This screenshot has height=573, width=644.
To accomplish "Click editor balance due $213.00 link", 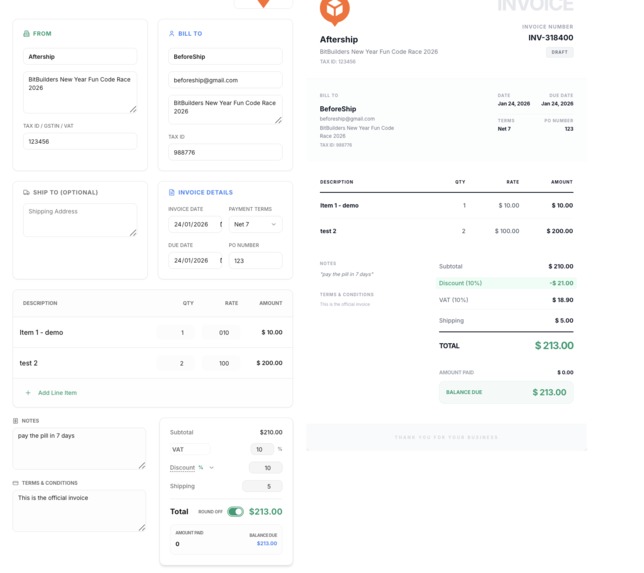I will click(267, 543).
